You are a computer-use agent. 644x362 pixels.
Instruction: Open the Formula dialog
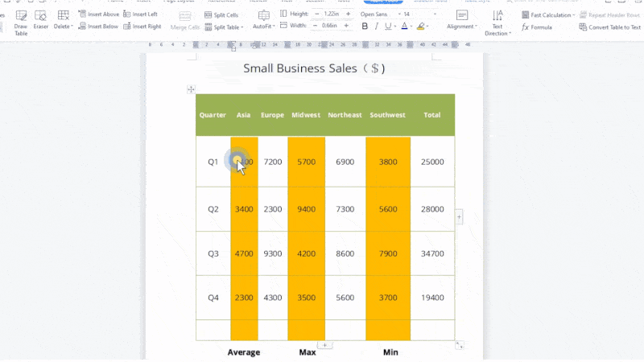pos(537,27)
